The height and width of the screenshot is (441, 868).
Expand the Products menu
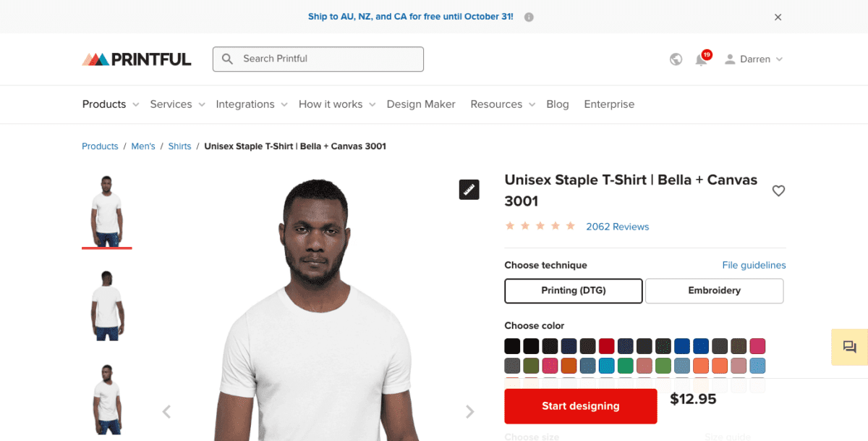[110, 104]
